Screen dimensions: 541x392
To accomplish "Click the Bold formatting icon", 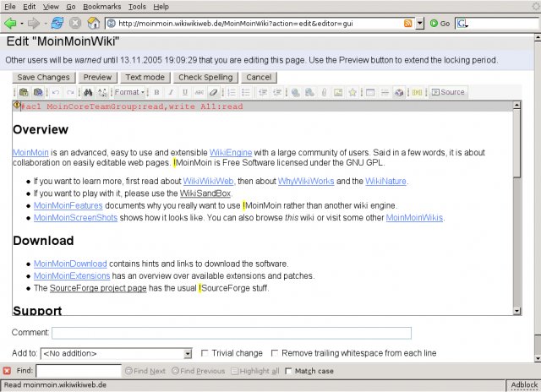I will point(157,92).
